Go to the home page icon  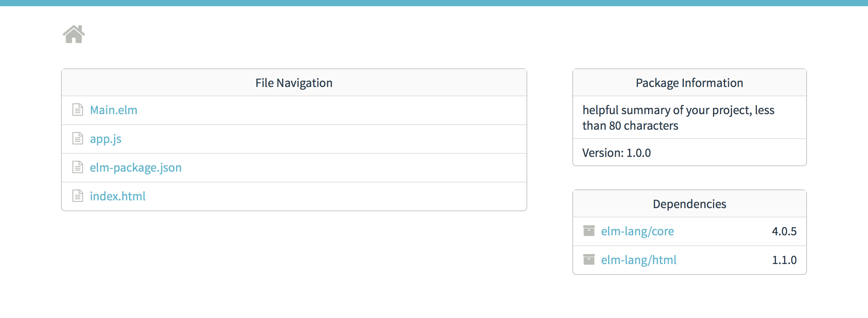pos(74,34)
